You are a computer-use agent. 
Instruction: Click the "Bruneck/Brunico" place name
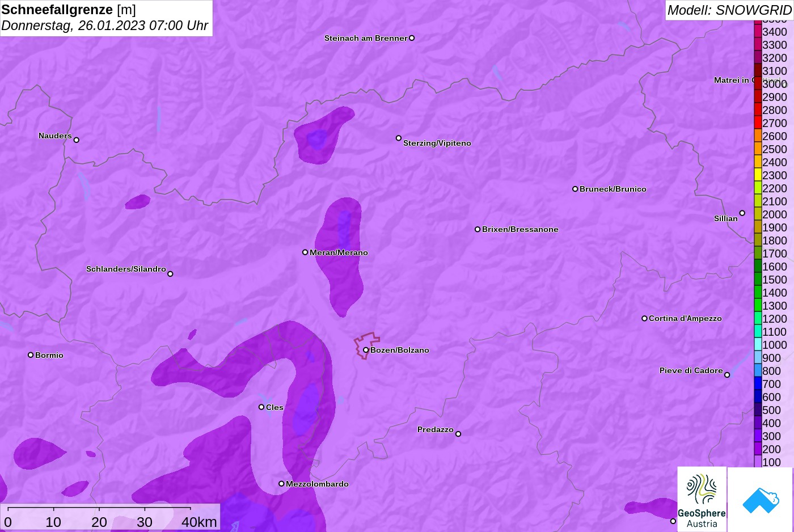613,189
